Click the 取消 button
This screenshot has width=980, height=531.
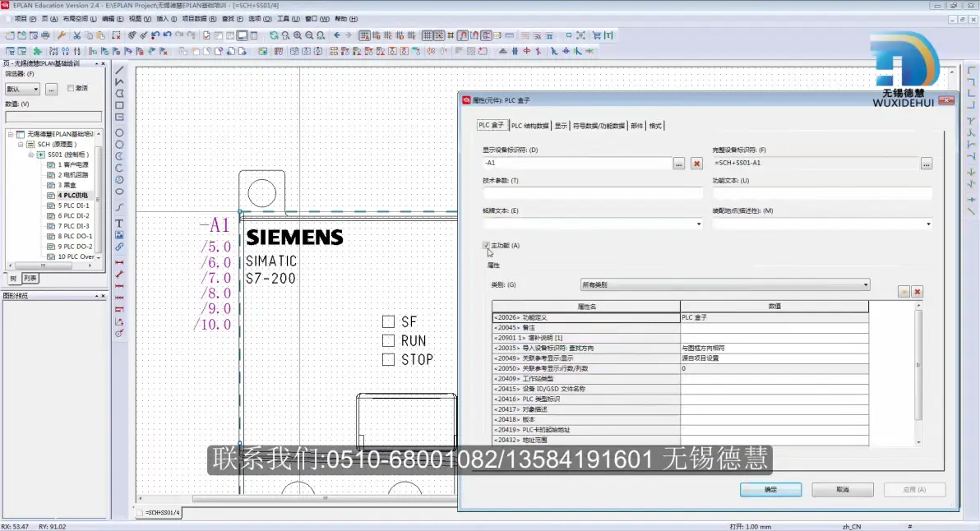pyautogui.click(x=843, y=490)
